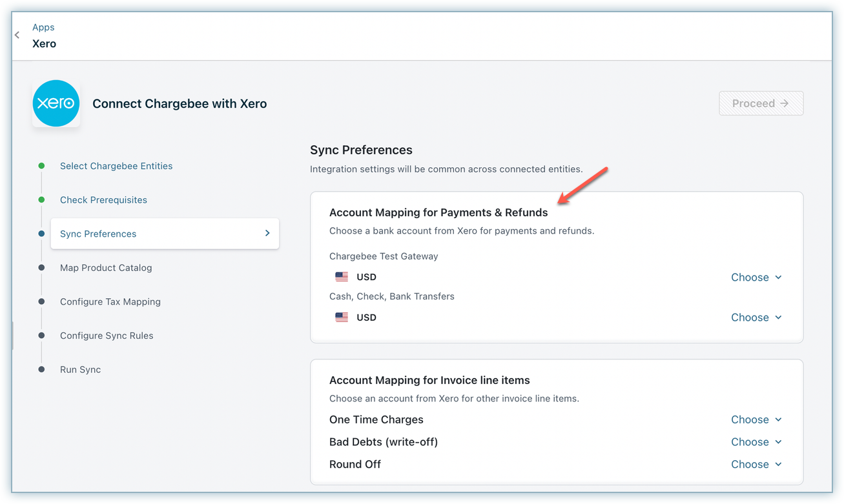Open Choose dropdown for Chargebee Test Gateway USD

[756, 277]
